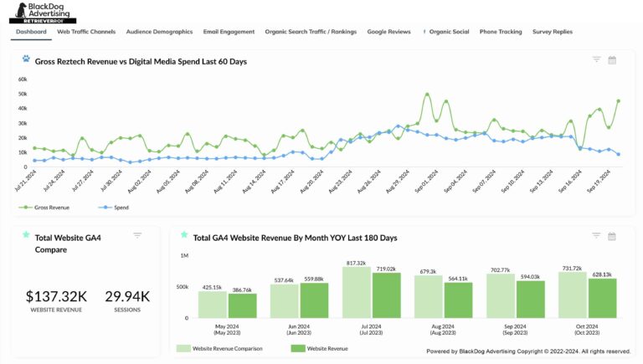Click the Total GA4 Website Revenue chart title
643x364 pixels.
[x=295, y=238]
